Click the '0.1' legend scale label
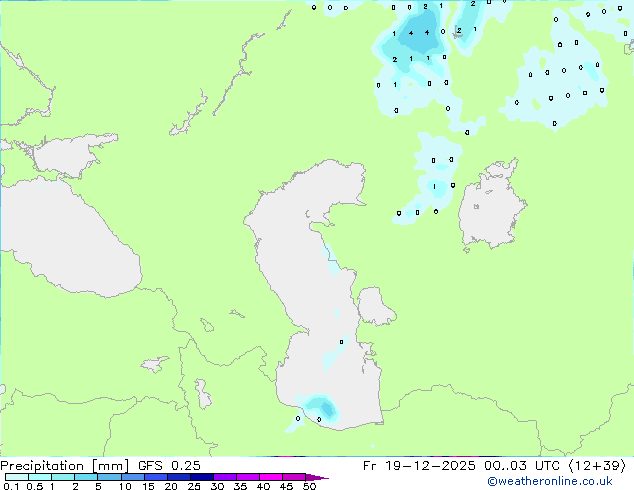Screen dimensions: 634x490 tap(11, 486)
